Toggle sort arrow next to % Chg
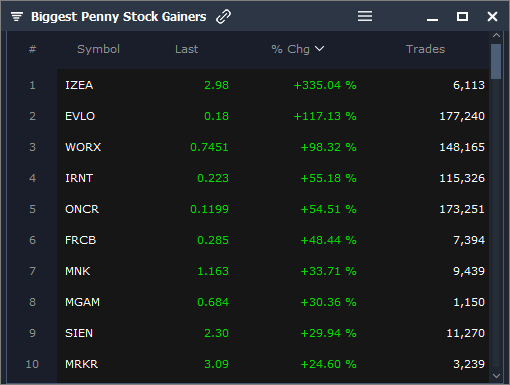The image size is (510, 385). coord(319,49)
